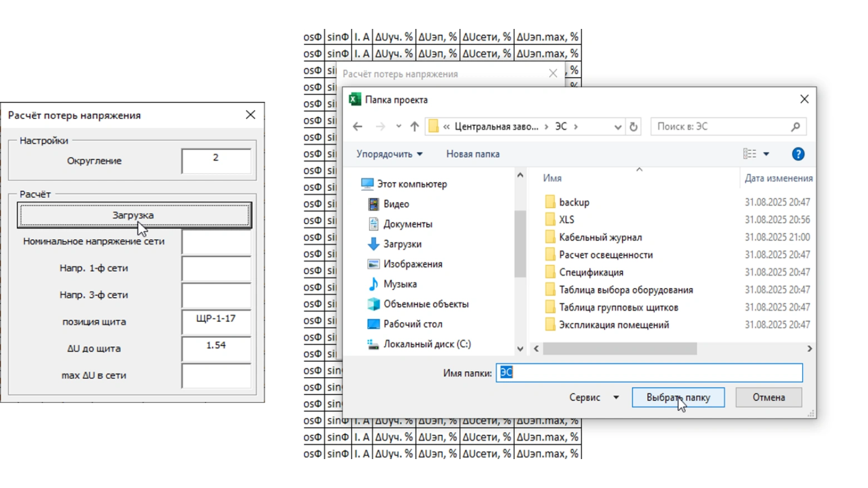Change view layout with the view icon
The width and height of the screenshot is (868, 488).
point(749,154)
